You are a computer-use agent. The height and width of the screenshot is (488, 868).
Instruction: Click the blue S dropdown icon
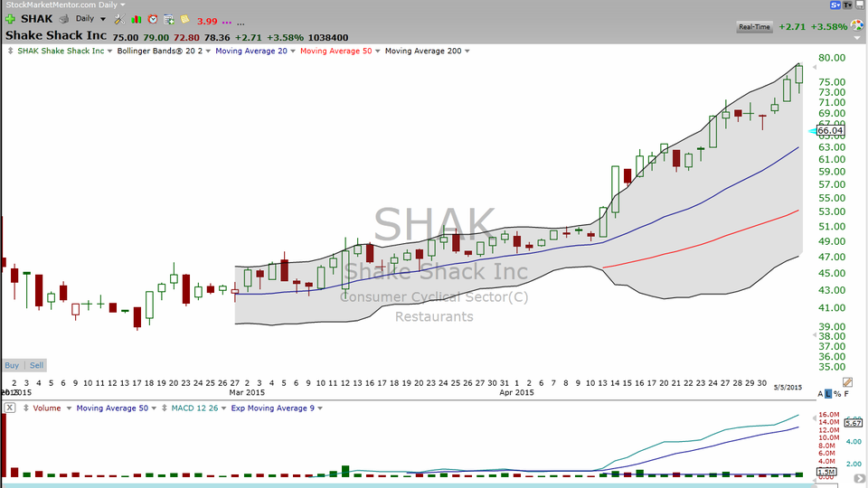[x=835, y=5]
